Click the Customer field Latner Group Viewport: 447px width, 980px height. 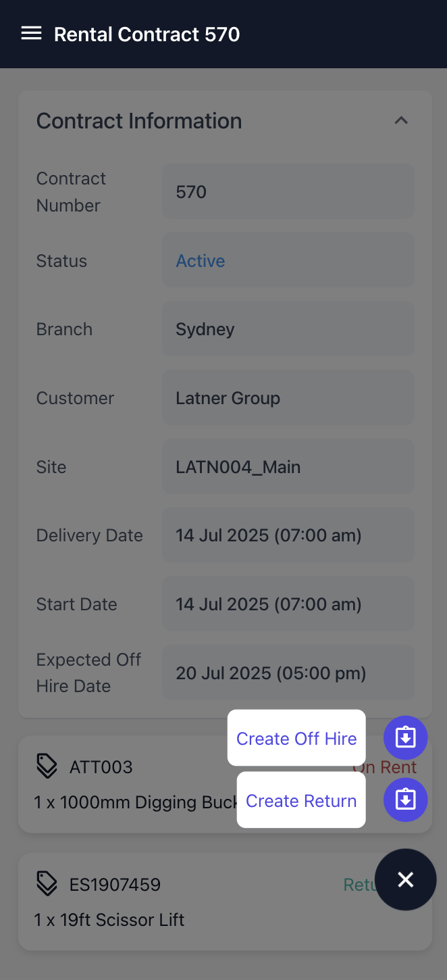288,398
